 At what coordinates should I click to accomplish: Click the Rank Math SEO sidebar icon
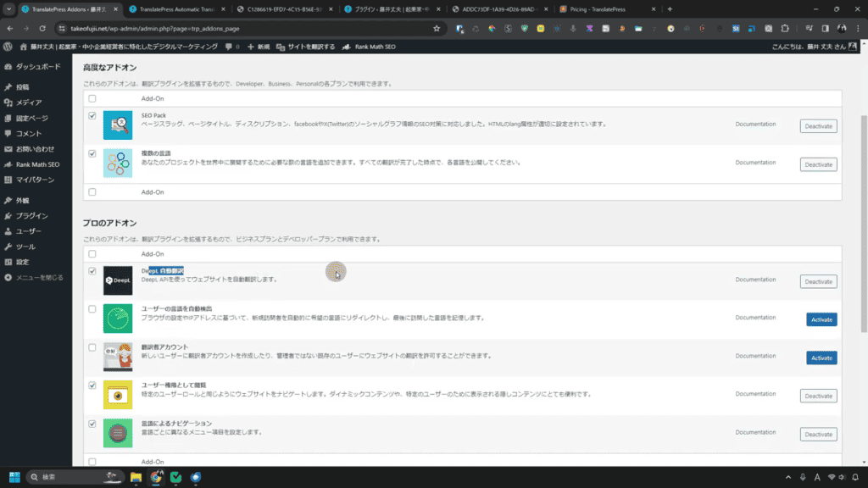(x=8, y=164)
